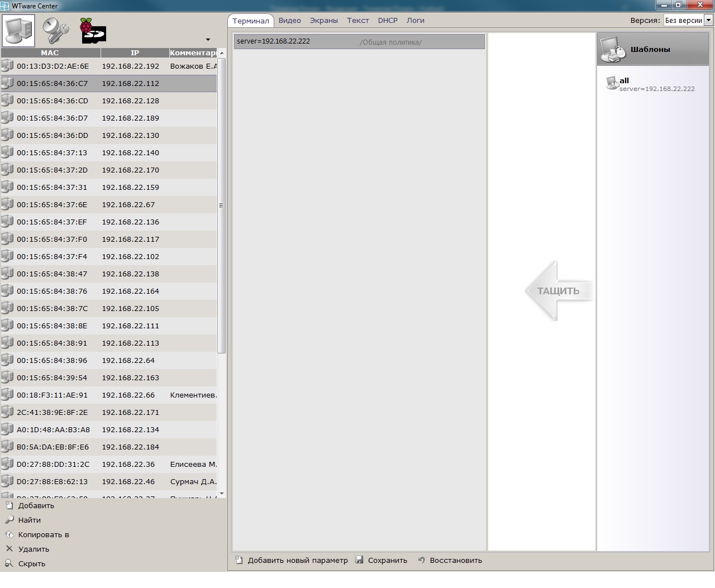Screen dimensions: 715x588
Task: Select the 'all' template icon
Action: point(612,84)
